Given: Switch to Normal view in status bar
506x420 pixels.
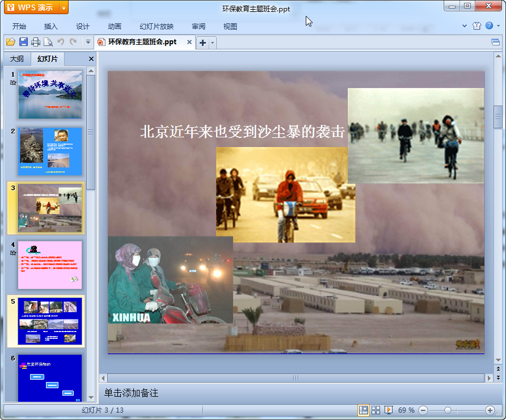Looking at the screenshot, I should (363, 410).
